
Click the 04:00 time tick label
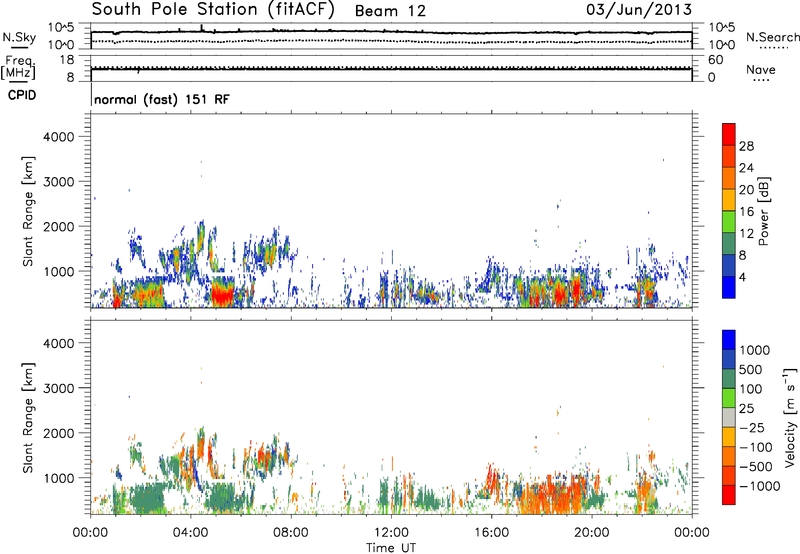pos(190,533)
